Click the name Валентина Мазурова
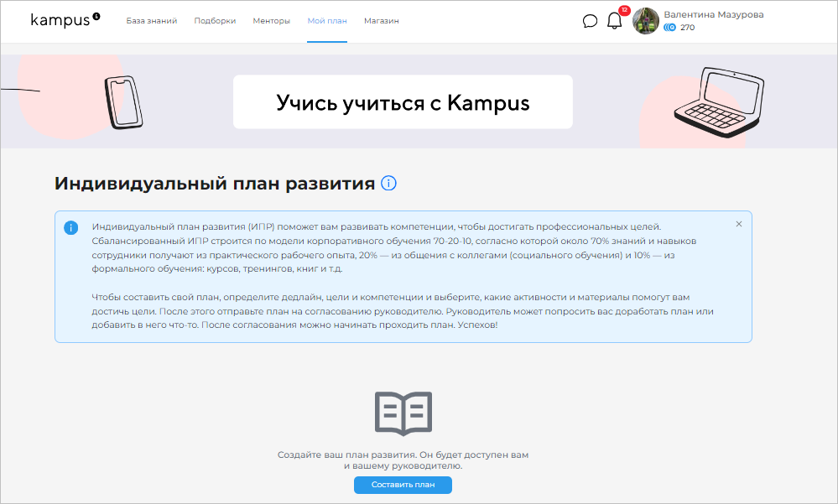Screen dimensions: 838x504 [716, 13]
